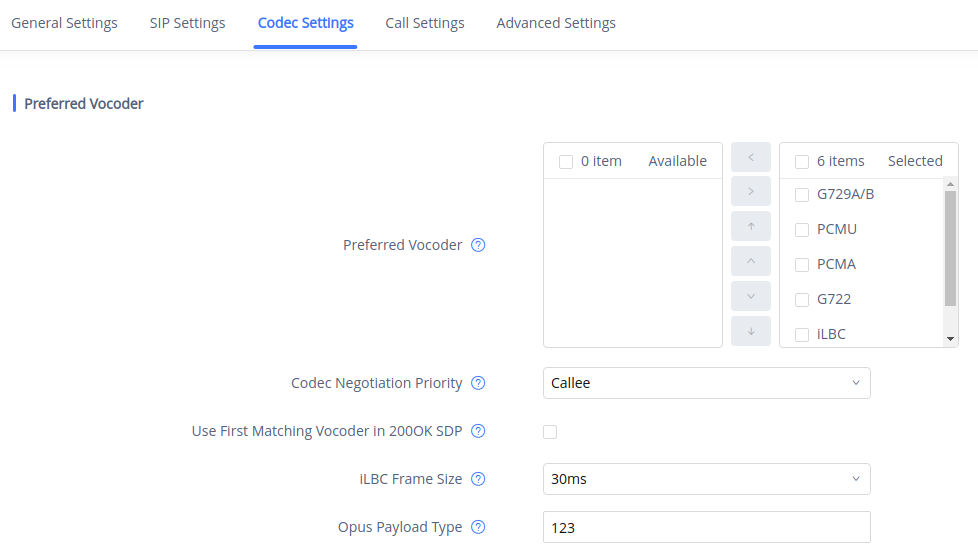Open the General Settings tab
978x556 pixels.
(64, 23)
